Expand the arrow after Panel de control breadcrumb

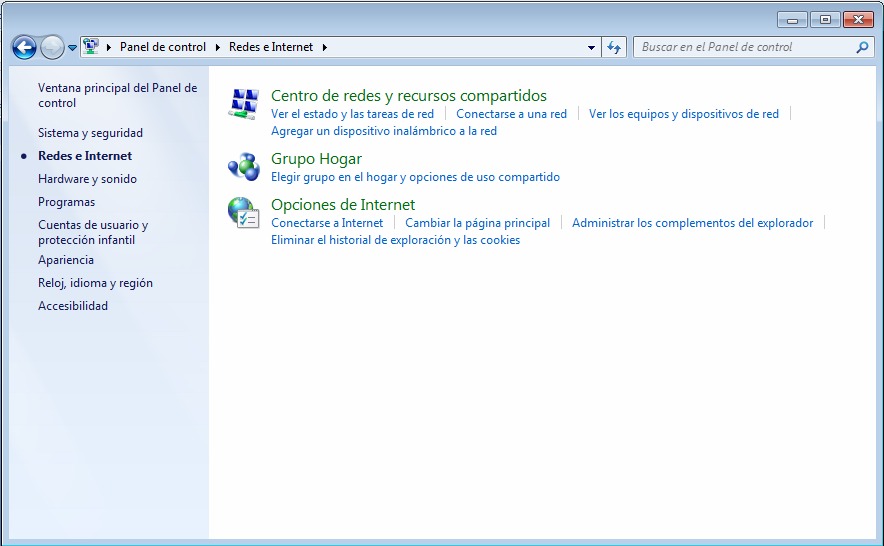pyautogui.click(x=218, y=47)
